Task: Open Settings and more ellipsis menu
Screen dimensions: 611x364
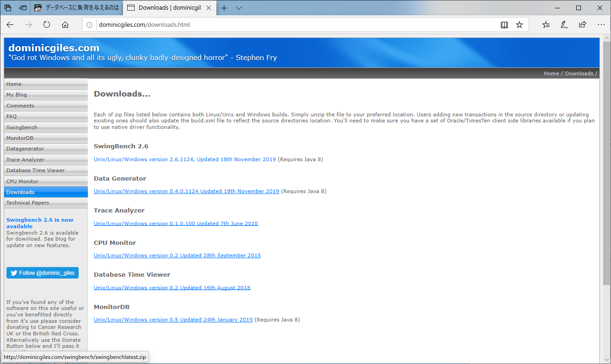Action: (601, 25)
